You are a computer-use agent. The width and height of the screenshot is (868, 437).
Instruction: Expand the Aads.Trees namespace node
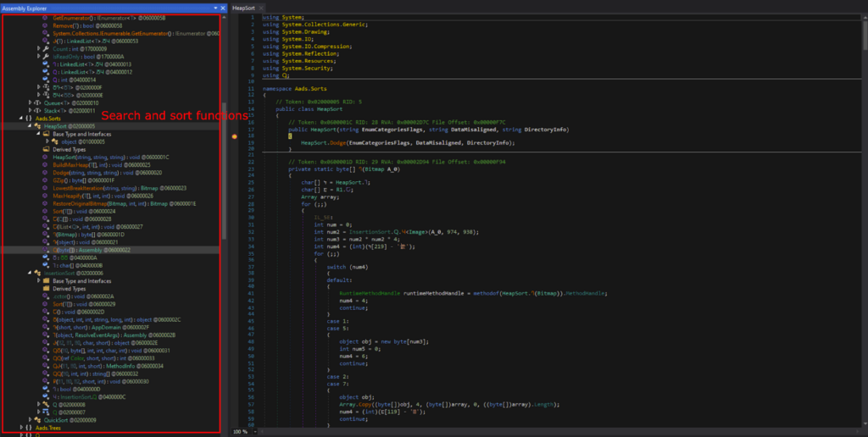pyautogui.click(x=20, y=428)
